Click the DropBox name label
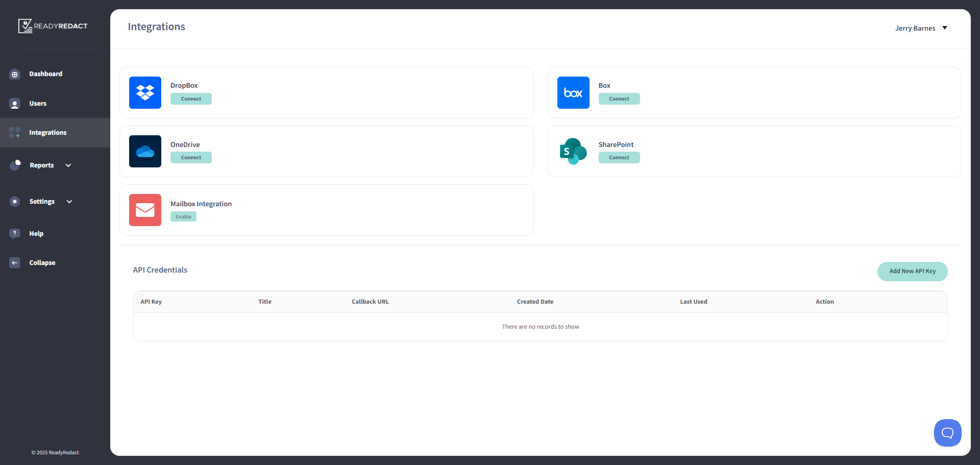Screen dimensions: 980x465 (184, 86)
